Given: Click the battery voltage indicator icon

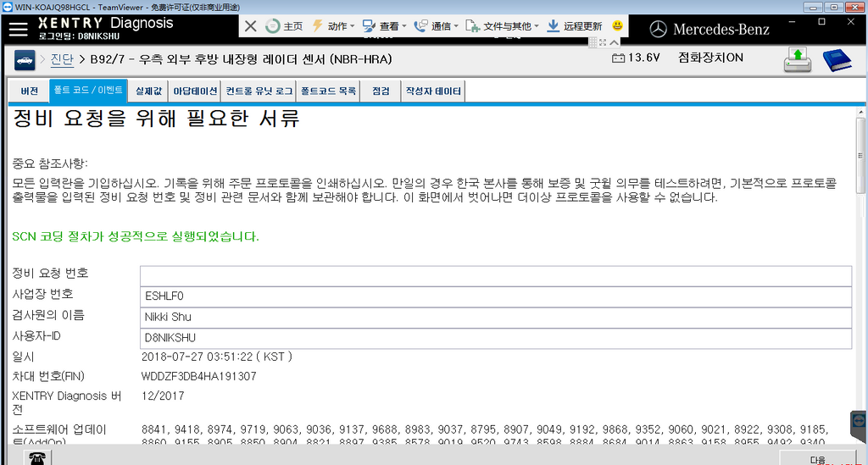Looking at the screenshot, I should 618,58.
